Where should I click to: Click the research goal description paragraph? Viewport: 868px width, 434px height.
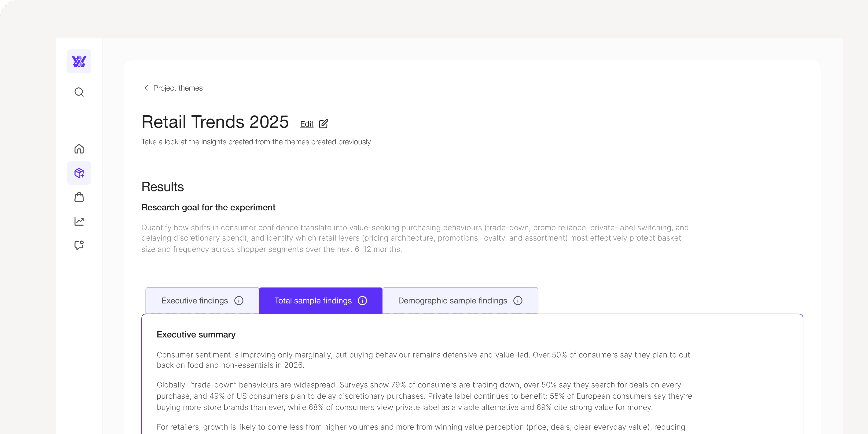pyautogui.click(x=415, y=238)
